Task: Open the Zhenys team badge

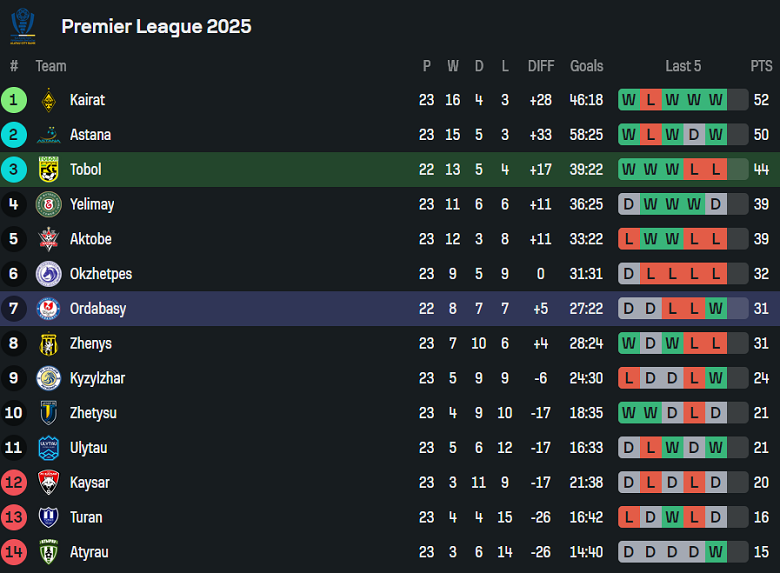Action: click(48, 344)
